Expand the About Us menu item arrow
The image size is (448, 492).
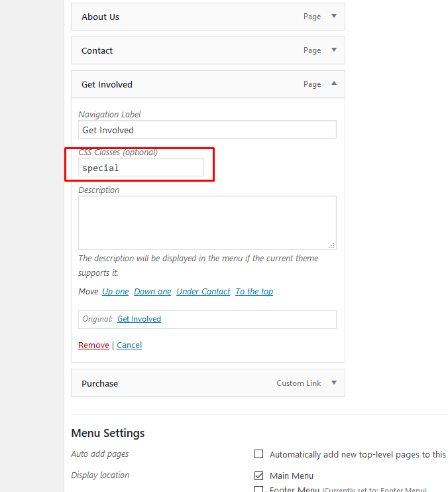[333, 17]
